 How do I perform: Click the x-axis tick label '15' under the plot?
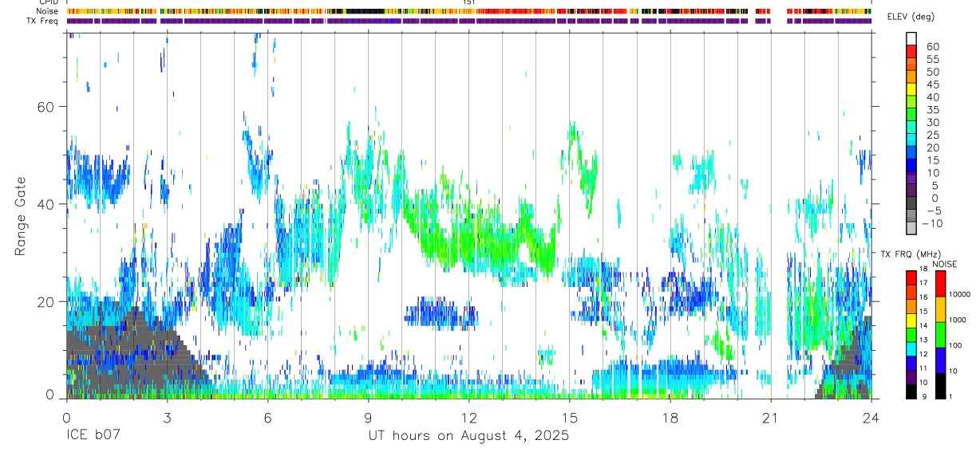[x=569, y=417]
